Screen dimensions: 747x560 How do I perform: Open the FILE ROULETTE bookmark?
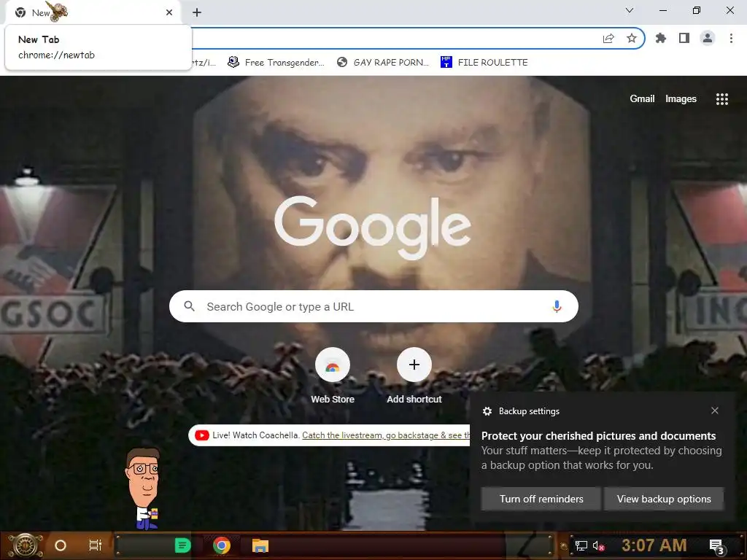click(x=484, y=63)
